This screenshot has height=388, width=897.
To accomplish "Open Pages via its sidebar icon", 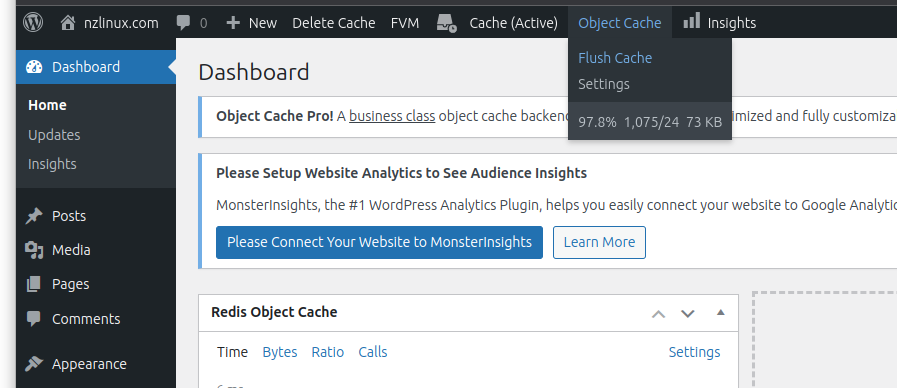I will click(34, 284).
